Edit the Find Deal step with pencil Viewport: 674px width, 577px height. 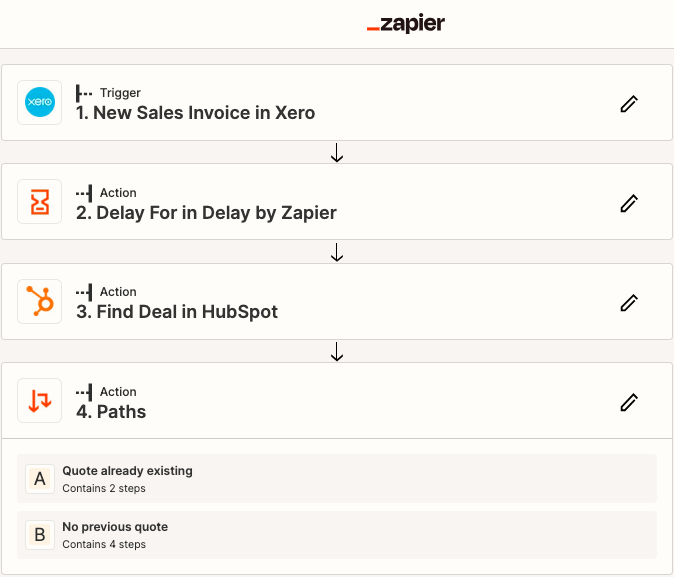pyautogui.click(x=629, y=302)
